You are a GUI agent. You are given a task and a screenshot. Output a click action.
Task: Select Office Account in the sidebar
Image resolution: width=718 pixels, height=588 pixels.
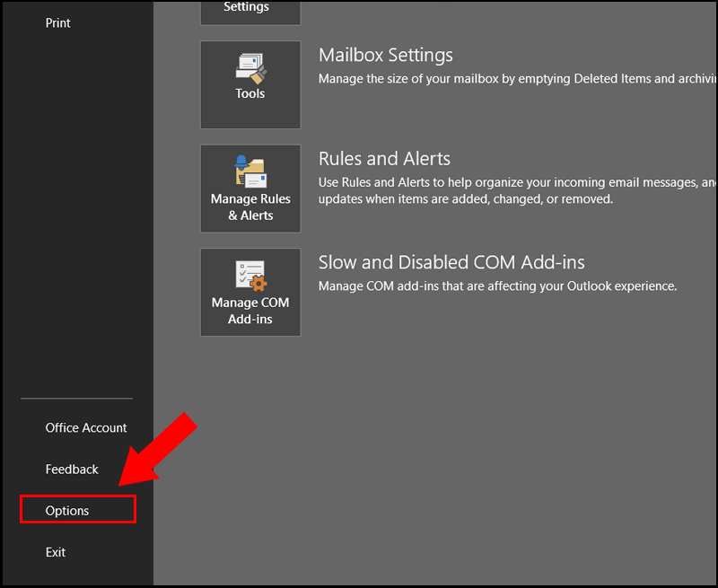click(x=85, y=427)
